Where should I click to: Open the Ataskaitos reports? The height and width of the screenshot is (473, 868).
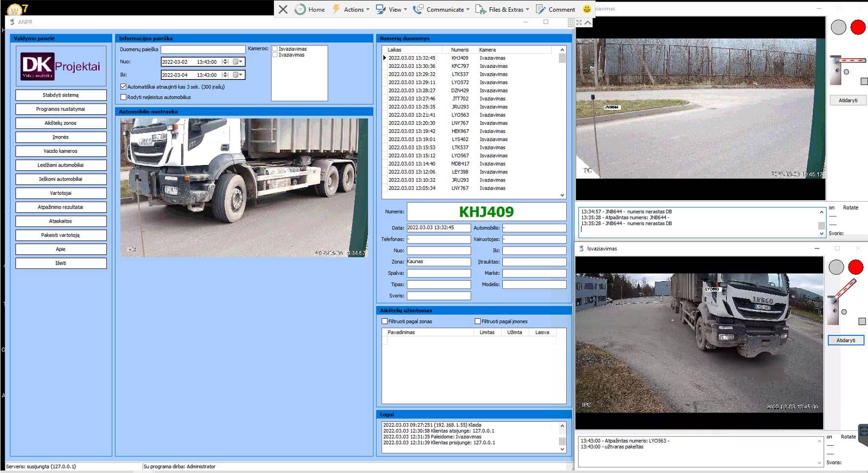[61, 221]
